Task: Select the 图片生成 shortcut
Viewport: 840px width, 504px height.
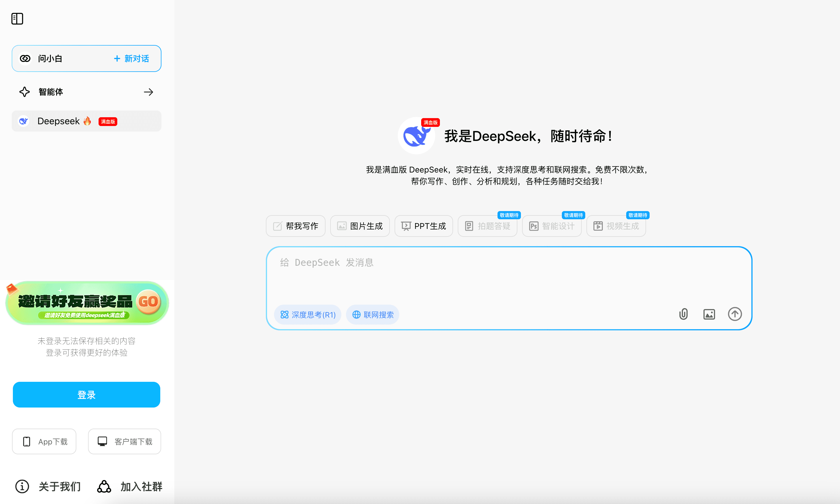Action: (360, 226)
